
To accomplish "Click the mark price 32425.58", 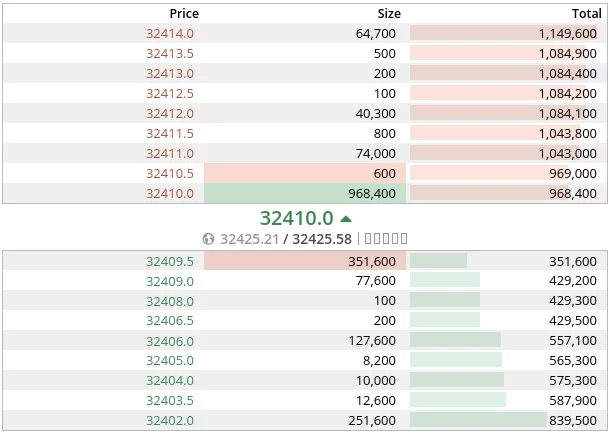I will tap(321, 239).
